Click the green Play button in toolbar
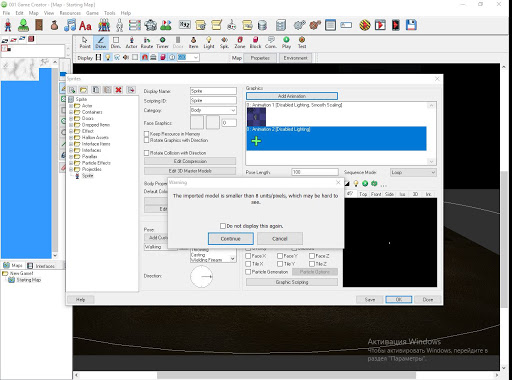Image resolution: width=512 pixels, height=380 pixels. [x=286, y=43]
